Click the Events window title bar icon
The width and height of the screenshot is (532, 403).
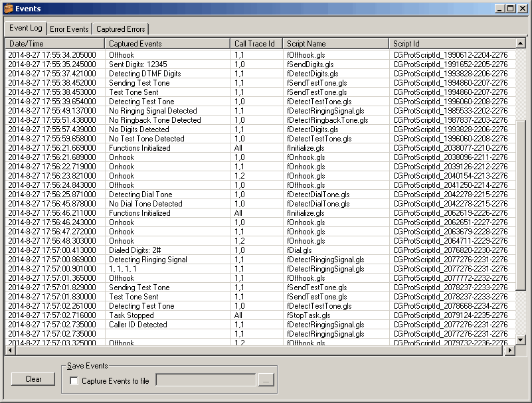pyautogui.click(x=9, y=9)
